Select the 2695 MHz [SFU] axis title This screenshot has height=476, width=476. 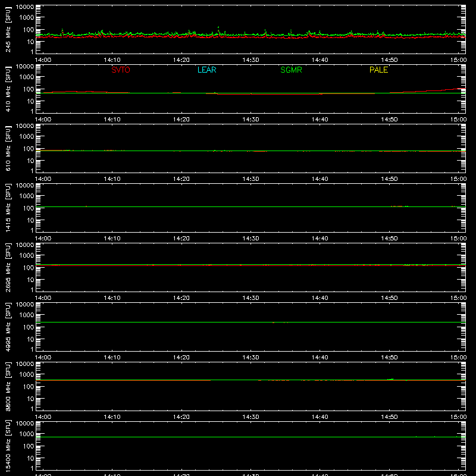tap(8, 268)
